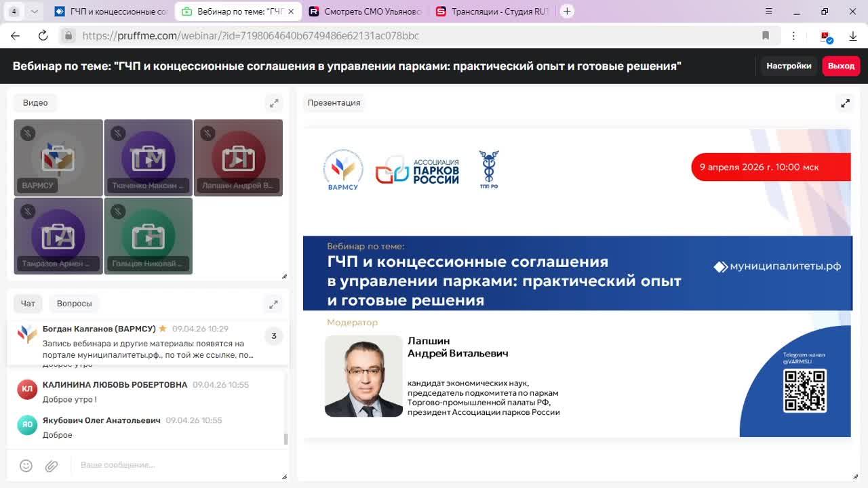Image resolution: width=868 pixels, height=488 pixels.
Task: Switch to the Трансляции - Студия RUT browser tab
Action: [x=493, y=12]
